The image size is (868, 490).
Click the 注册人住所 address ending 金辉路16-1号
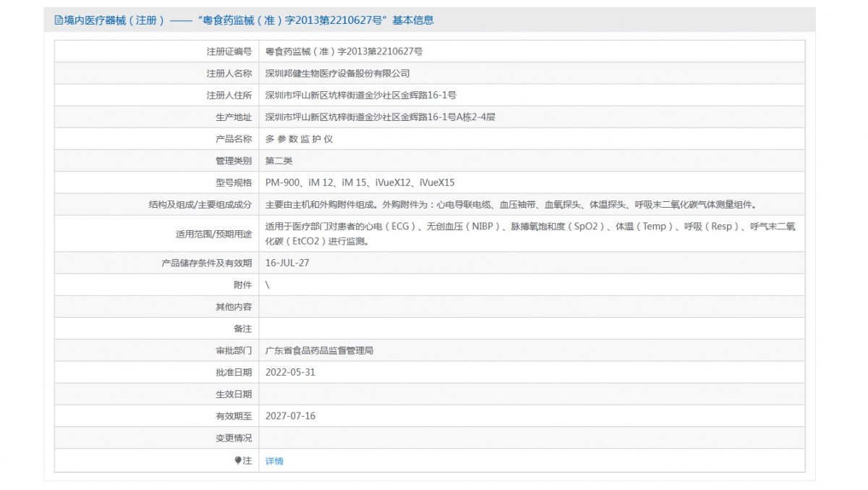[x=360, y=95]
